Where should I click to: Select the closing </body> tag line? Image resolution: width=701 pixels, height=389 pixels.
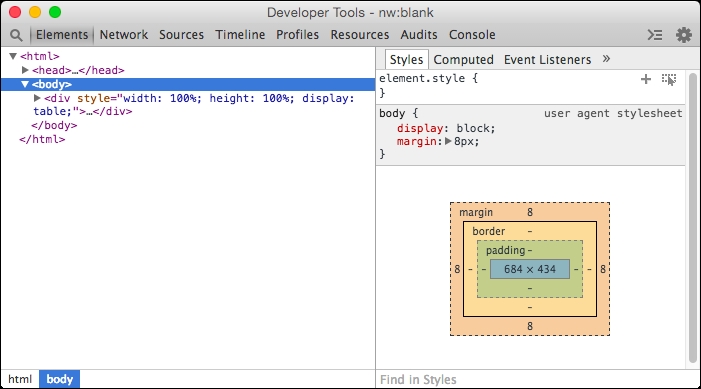coord(54,126)
